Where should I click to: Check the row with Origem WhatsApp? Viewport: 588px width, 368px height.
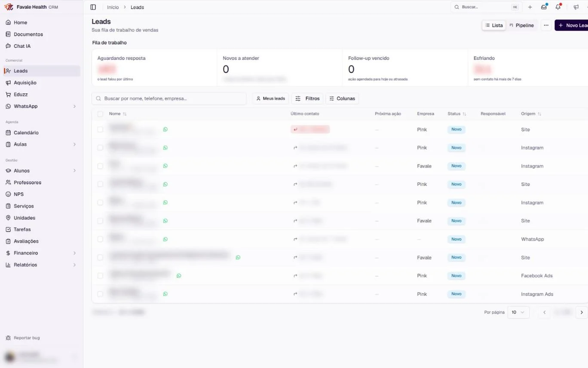click(x=100, y=239)
